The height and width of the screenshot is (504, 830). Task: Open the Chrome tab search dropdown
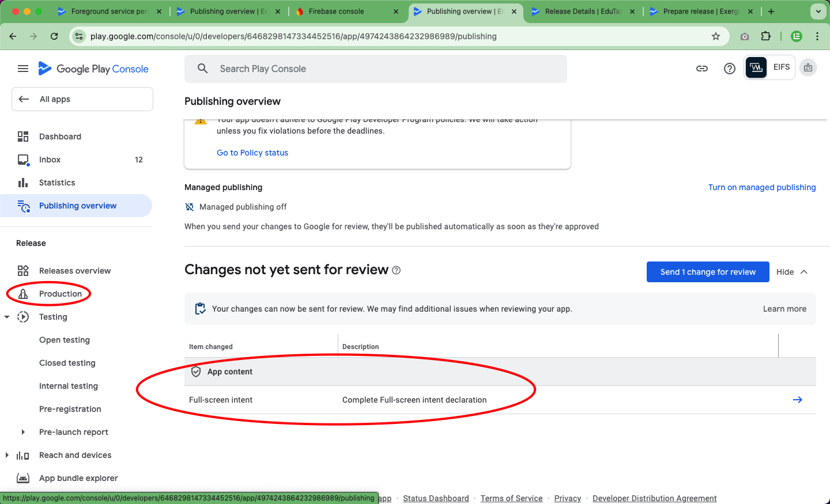pyautogui.click(x=818, y=12)
